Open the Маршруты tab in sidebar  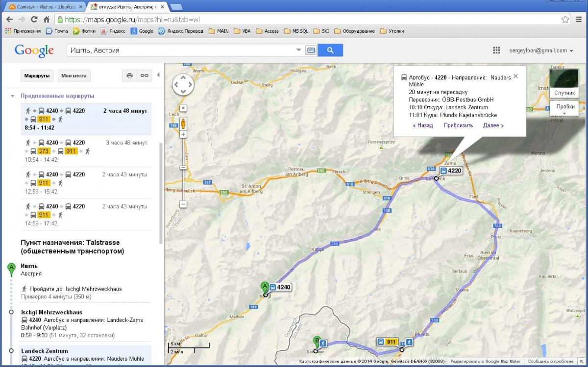coord(37,76)
